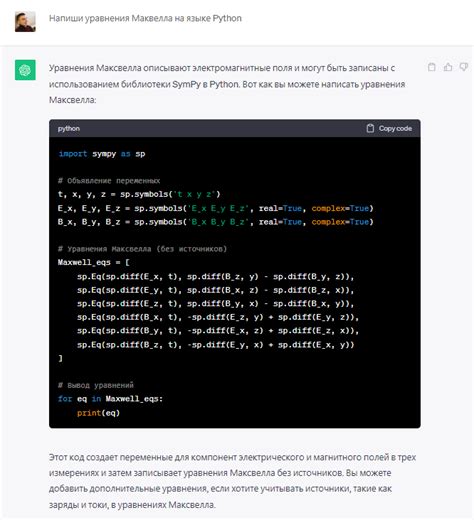The image size is (474, 520).
Task: Click the python language label
Action: point(69,128)
